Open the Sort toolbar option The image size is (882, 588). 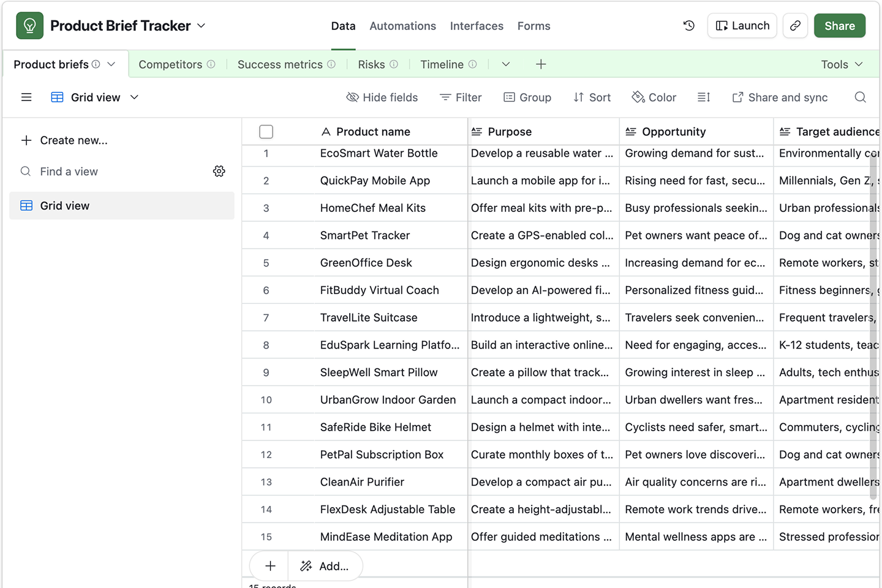[592, 97]
